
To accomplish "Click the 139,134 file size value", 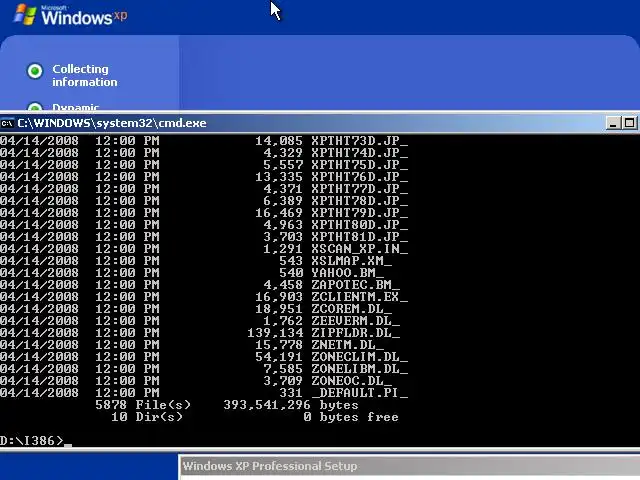I will [x=275, y=333].
